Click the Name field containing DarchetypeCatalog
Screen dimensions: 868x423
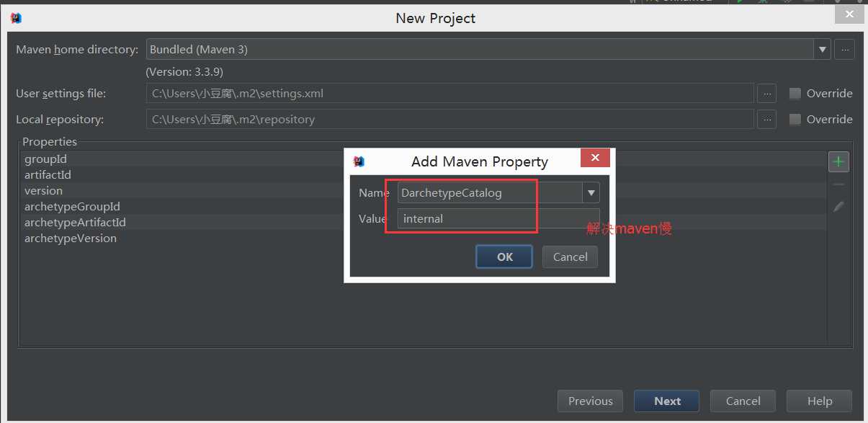click(490, 192)
